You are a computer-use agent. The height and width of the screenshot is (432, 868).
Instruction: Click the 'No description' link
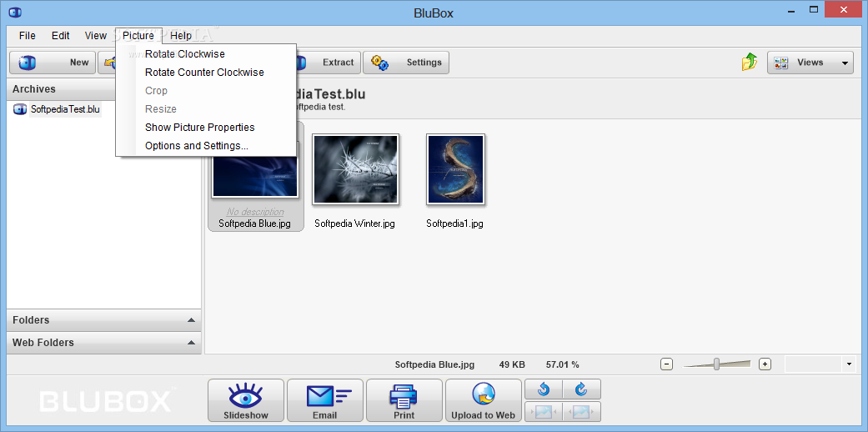pyautogui.click(x=255, y=212)
